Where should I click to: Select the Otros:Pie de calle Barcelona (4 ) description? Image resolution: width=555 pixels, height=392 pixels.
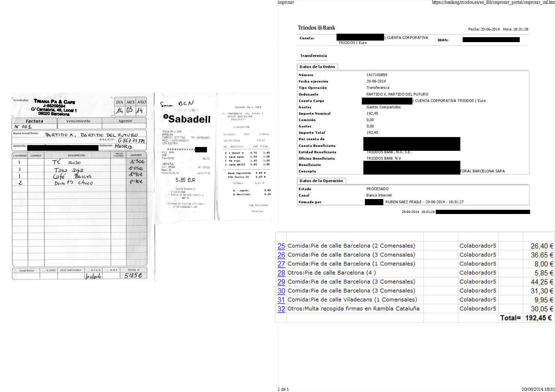(332, 273)
